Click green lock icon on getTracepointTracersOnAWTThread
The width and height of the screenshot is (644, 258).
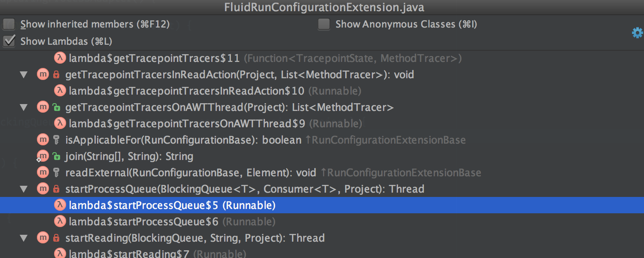coord(56,107)
